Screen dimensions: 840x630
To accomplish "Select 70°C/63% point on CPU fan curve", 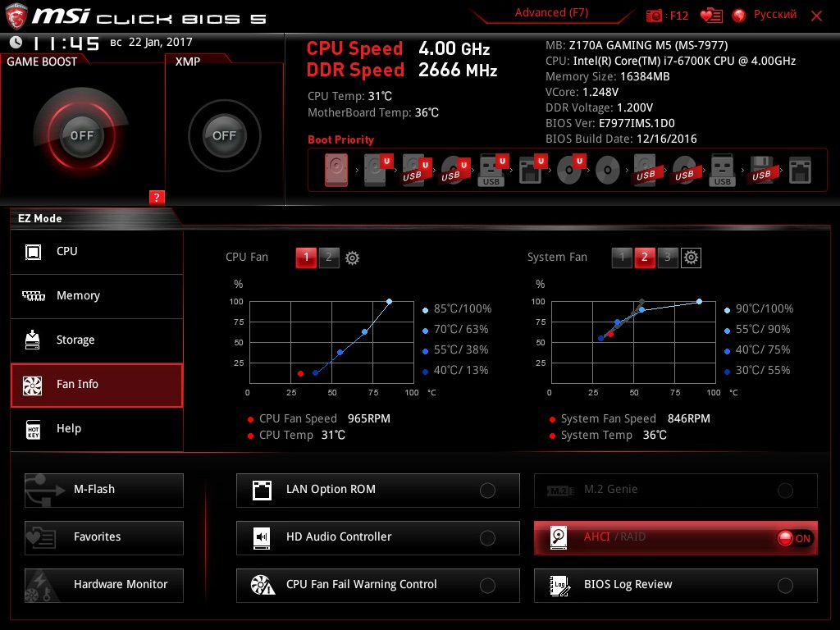I will point(364,332).
